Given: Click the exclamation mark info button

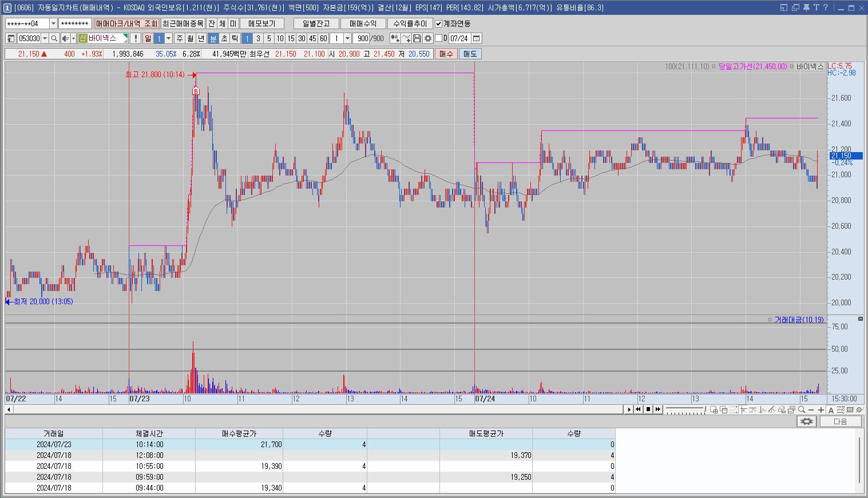Looking at the screenshot, I should point(136,38).
